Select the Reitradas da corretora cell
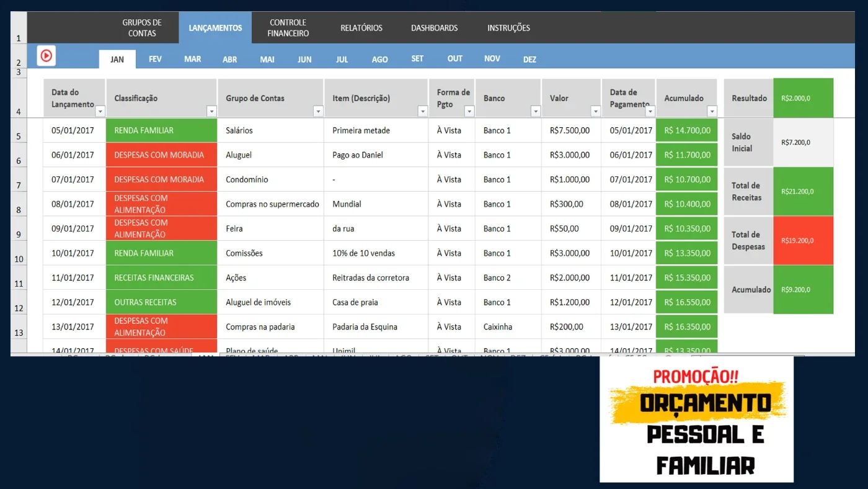This screenshot has height=489, width=868. coord(376,277)
